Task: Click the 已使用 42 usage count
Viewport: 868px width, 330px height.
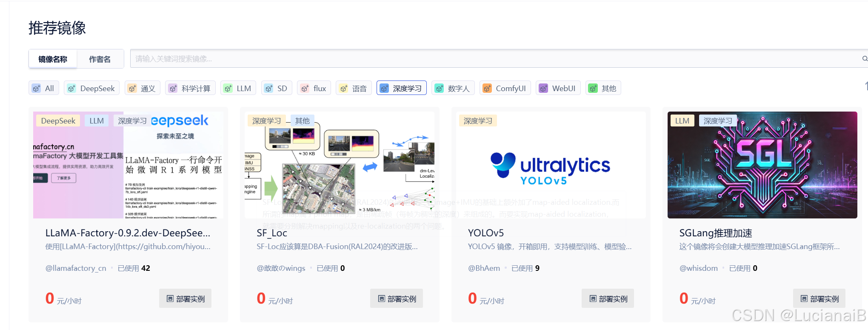Action: pos(134,268)
